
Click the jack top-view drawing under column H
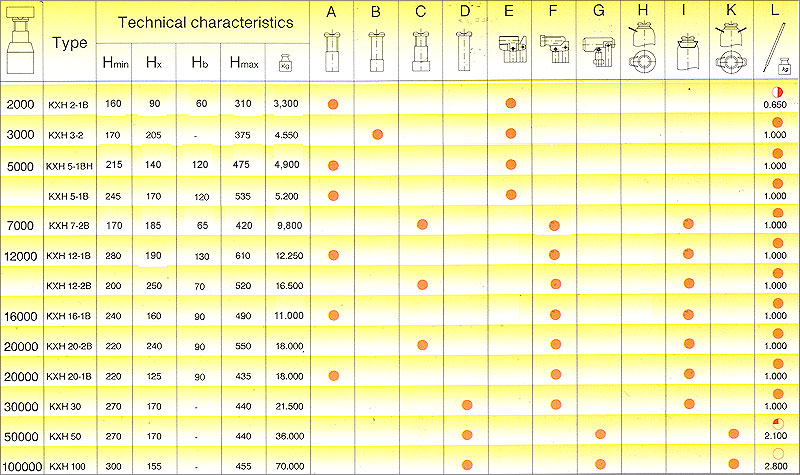tap(642, 47)
